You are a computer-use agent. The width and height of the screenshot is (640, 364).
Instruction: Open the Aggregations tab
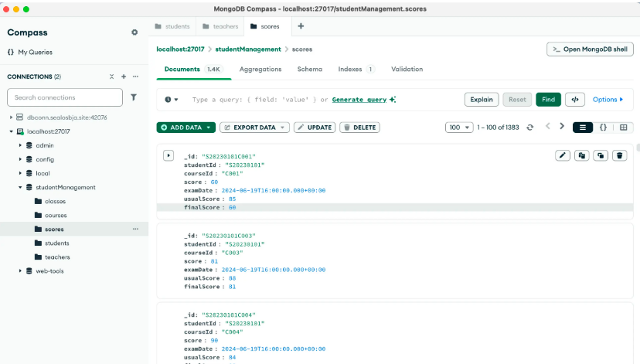[x=260, y=70]
